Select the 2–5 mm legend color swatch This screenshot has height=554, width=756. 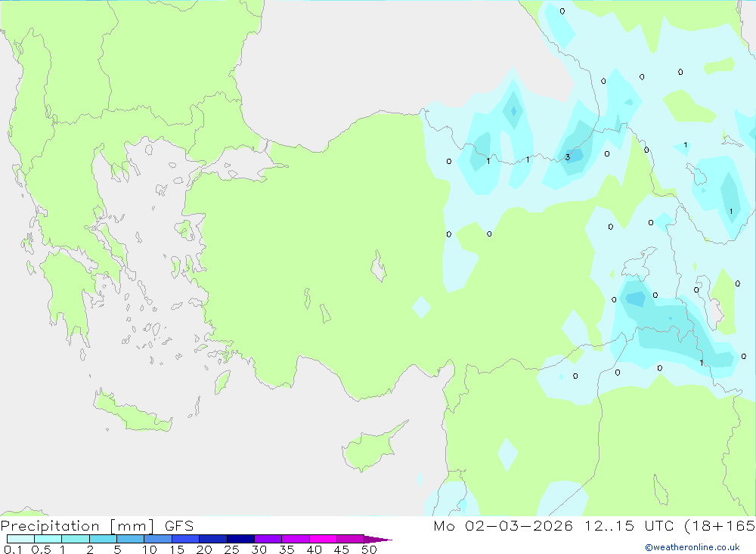[103, 539]
